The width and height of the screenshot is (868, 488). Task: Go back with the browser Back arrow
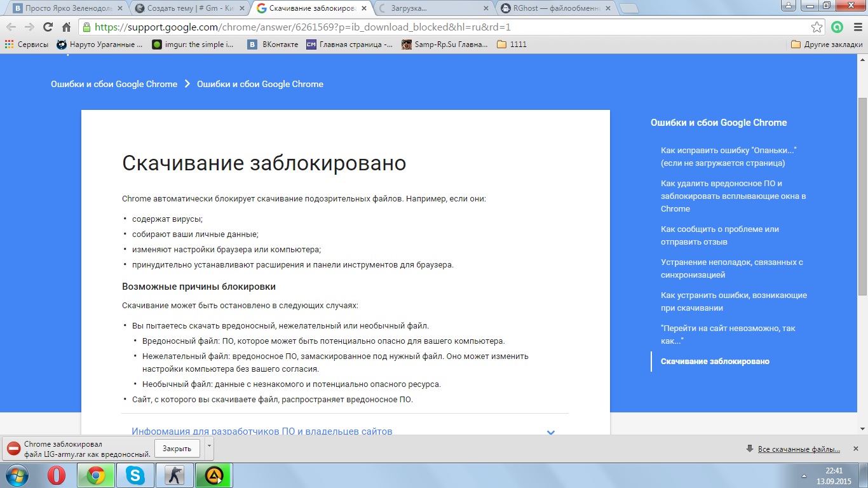coord(11,27)
